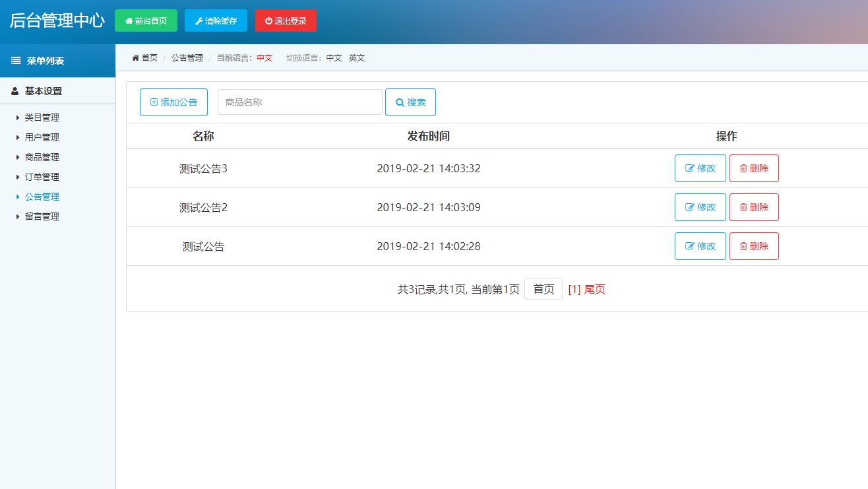Viewport: 868px width, 489px height.
Task: Select 公告管理 in the breadcrumb trail
Action: (x=187, y=57)
